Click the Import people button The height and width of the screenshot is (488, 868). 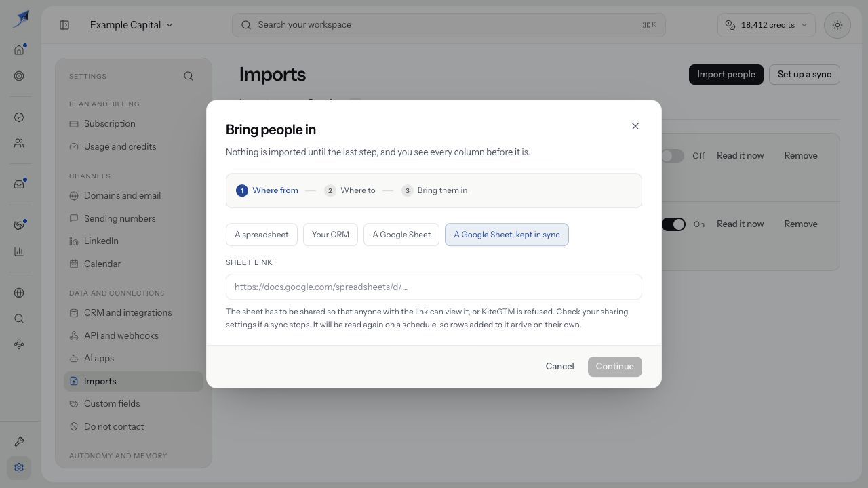coord(726,75)
